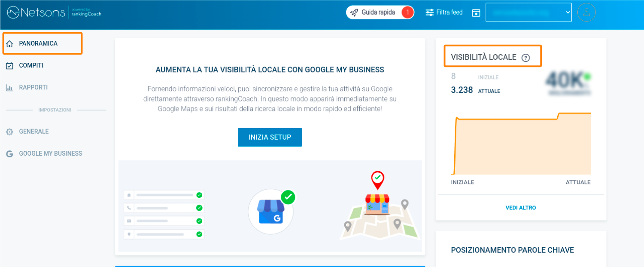This screenshot has height=267, width=644.
Task: Click the Filtra feed sliders icon
Action: pyautogui.click(x=429, y=12)
